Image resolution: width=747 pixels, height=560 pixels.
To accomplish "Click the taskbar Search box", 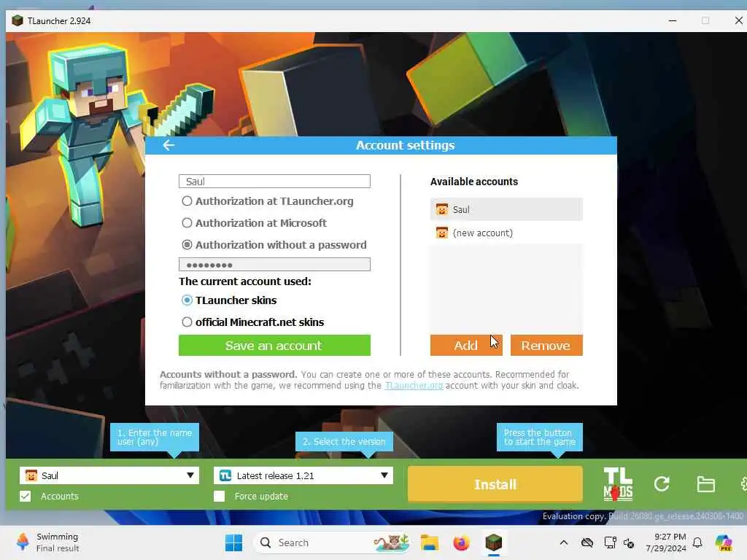I will 333,542.
